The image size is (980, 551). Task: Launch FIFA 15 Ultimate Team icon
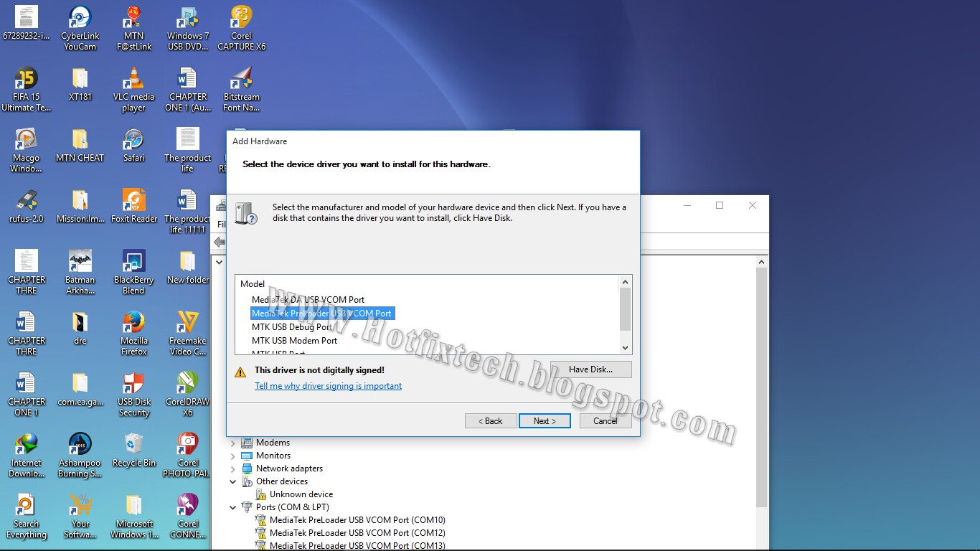click(x=27, y=90)
